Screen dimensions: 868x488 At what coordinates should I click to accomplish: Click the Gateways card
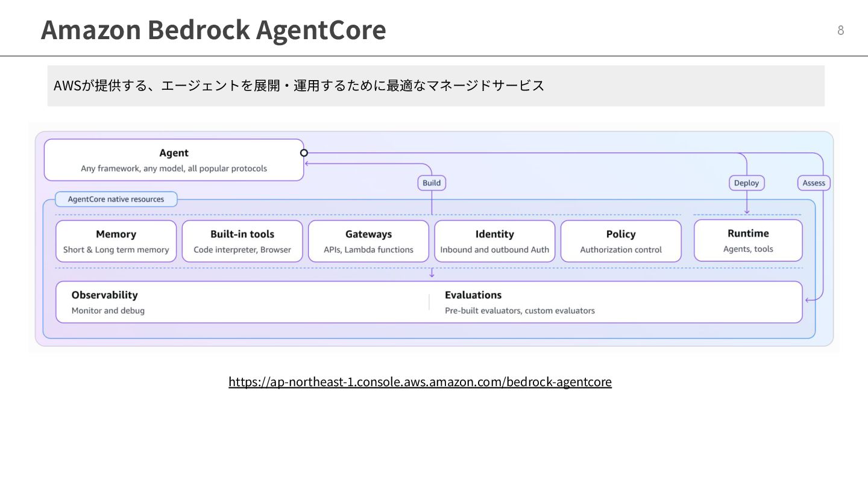pyautogui.click(x=368, y=241)
